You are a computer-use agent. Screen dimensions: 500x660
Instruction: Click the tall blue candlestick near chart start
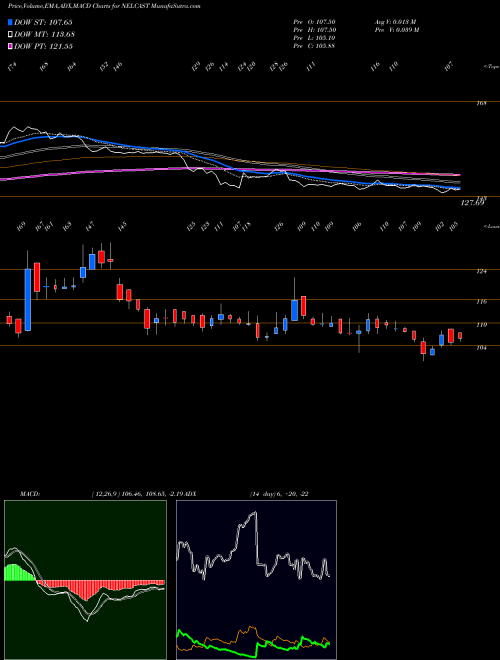pyautogui.click(x=28, y=300)
